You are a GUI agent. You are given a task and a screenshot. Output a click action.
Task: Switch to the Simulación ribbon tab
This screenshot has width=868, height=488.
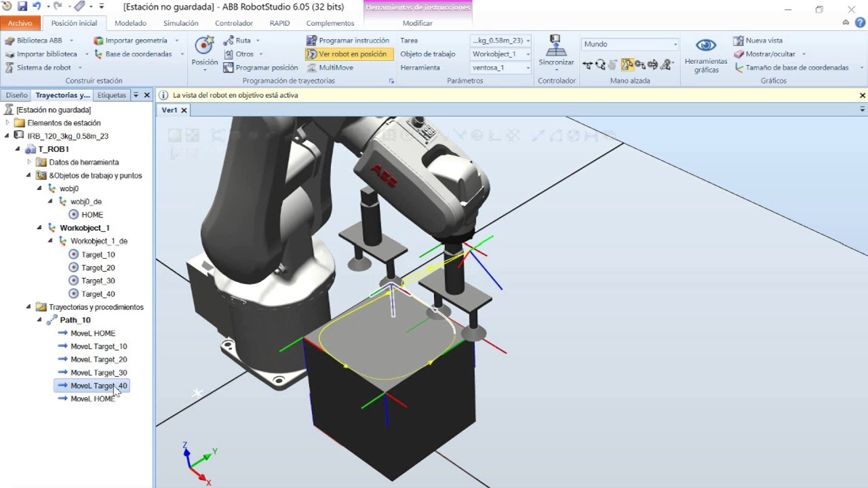click(181, 23)
